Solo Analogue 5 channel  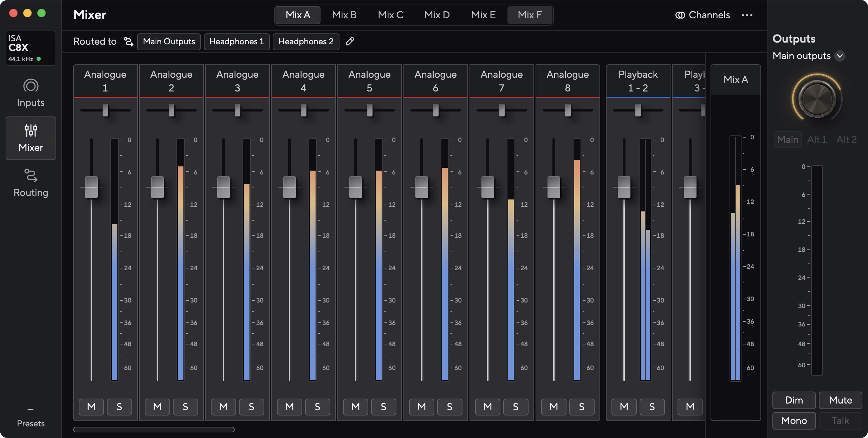click(x=384, y=407)
